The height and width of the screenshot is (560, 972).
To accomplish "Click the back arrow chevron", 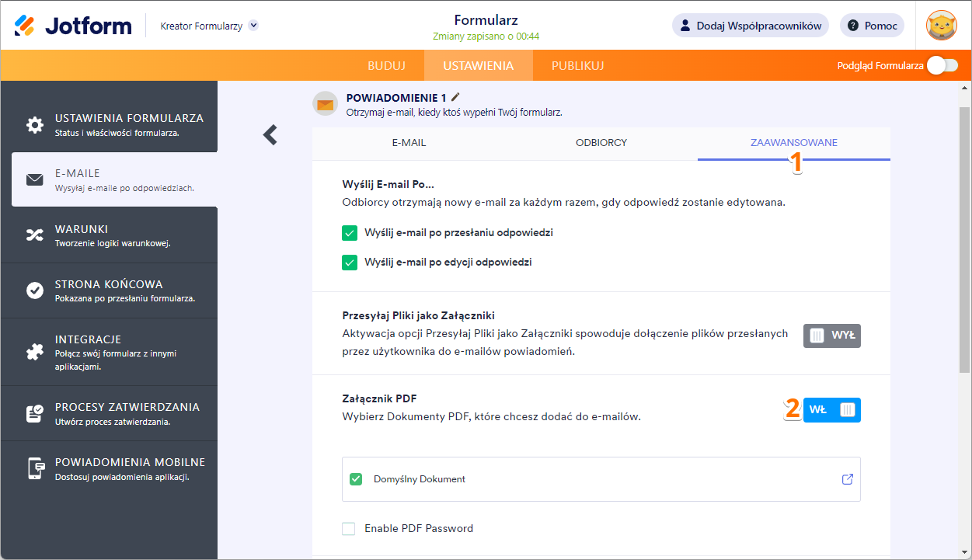I will click(270, 134).
